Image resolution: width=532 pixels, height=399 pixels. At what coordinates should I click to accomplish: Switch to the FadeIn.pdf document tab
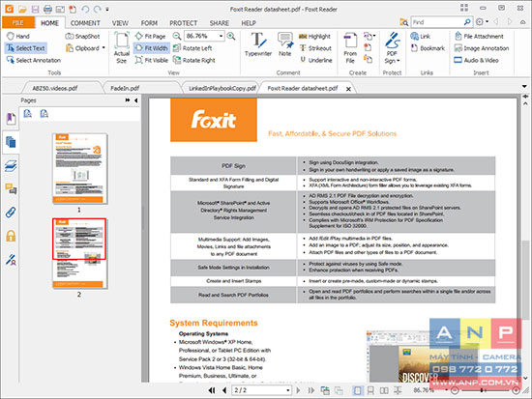(x=125, y=88)
